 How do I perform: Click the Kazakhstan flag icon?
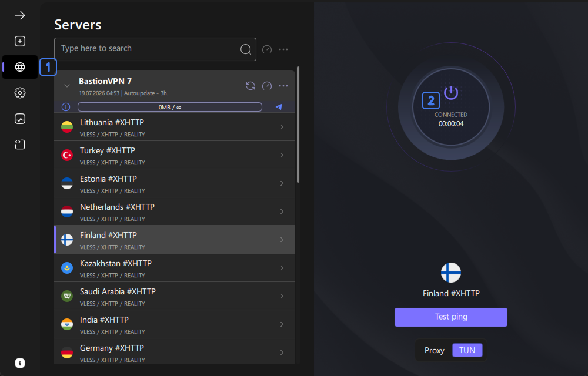coord(67,268)
